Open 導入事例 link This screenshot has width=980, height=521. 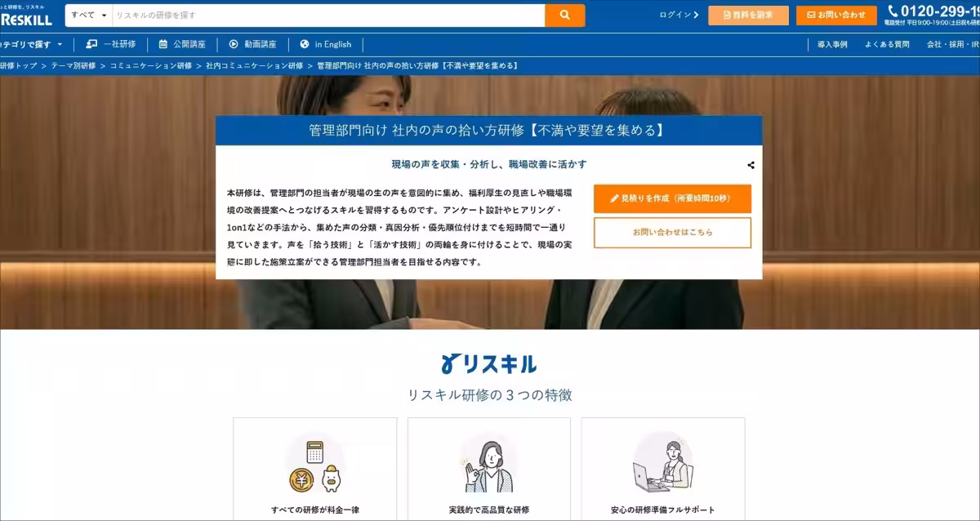coord(832,44)
